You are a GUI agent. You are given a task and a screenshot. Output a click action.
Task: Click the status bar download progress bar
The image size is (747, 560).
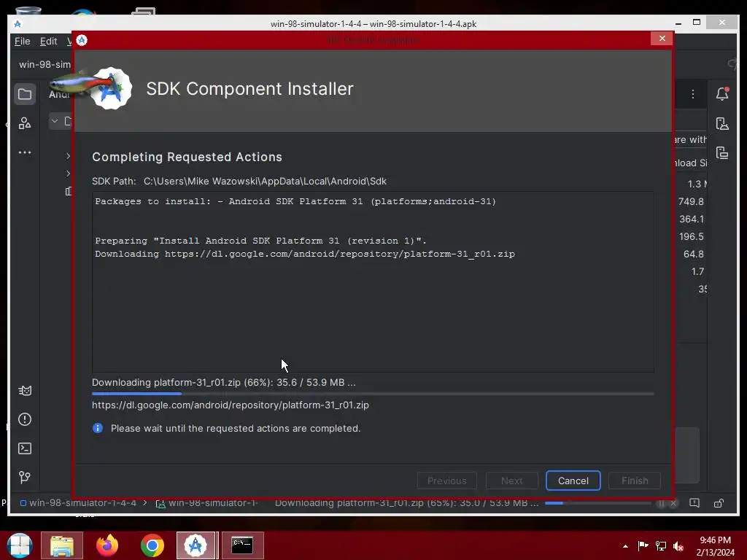pos(598,503)
